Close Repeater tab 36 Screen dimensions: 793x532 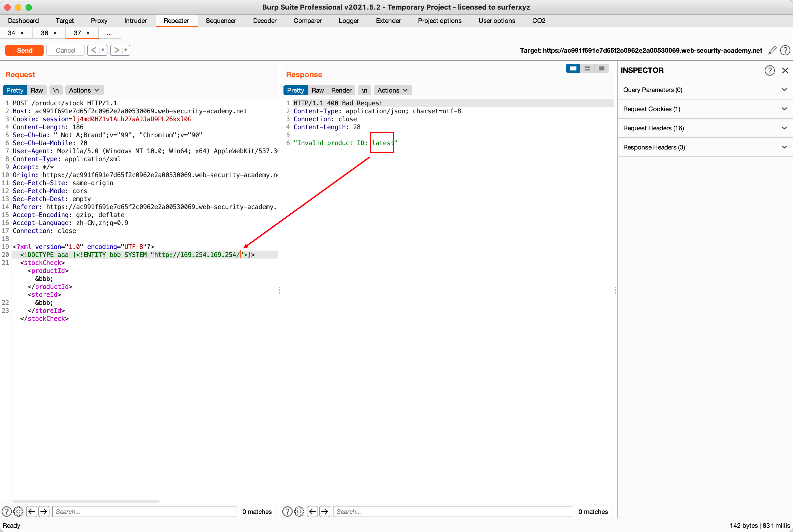55,33
